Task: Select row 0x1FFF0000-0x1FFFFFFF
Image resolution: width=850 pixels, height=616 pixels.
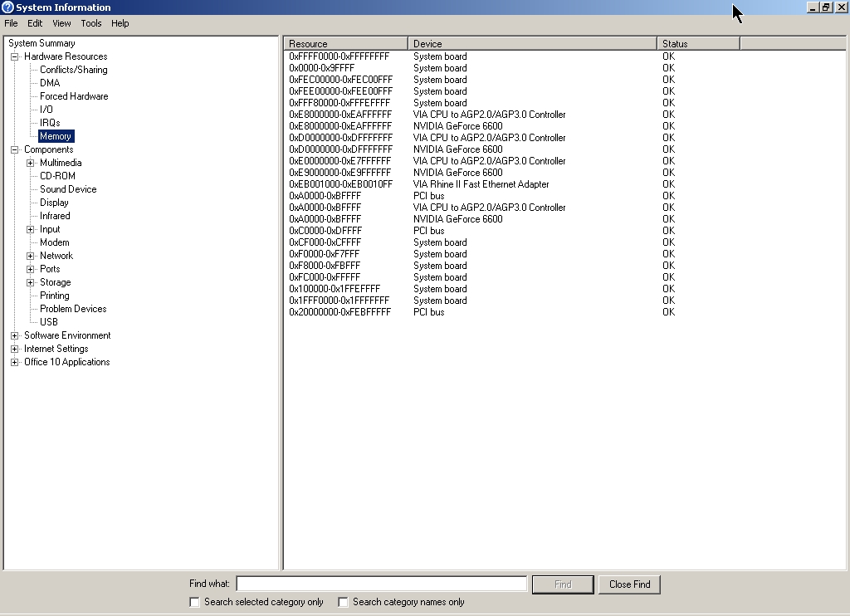Action: click(x=340, y=301)
